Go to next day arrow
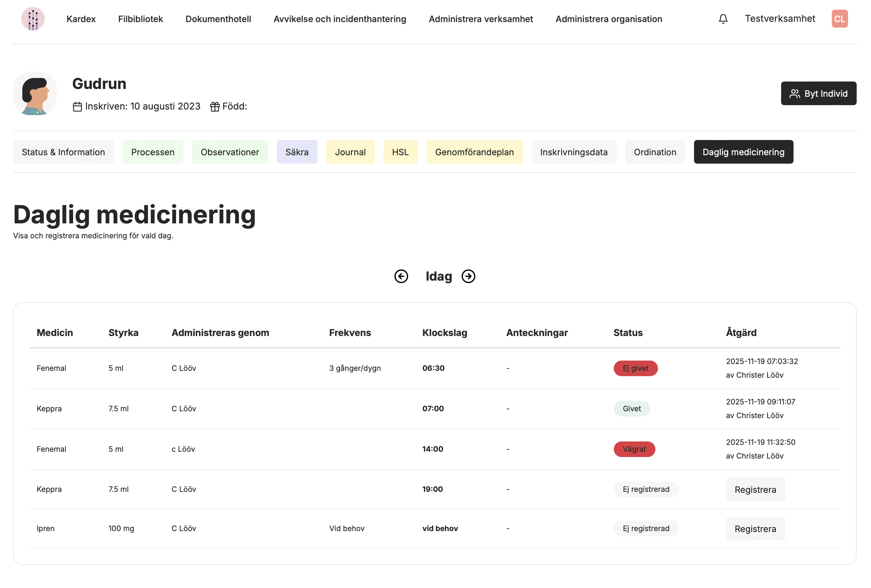 468,276
